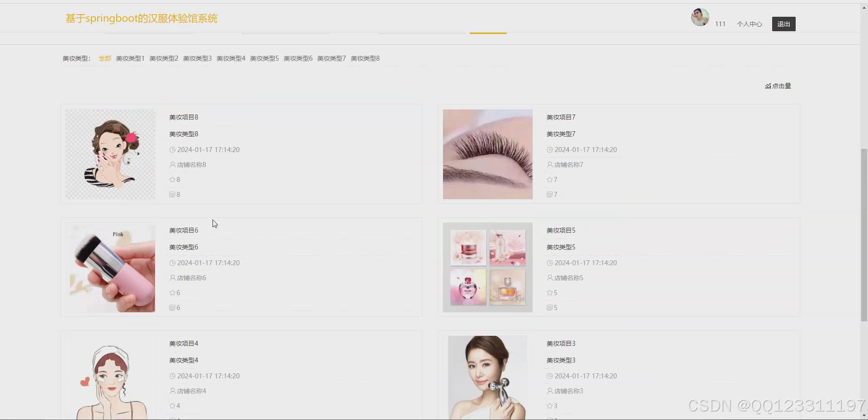Toggle the favorite star on 美妆项目6

click(172, 292)
